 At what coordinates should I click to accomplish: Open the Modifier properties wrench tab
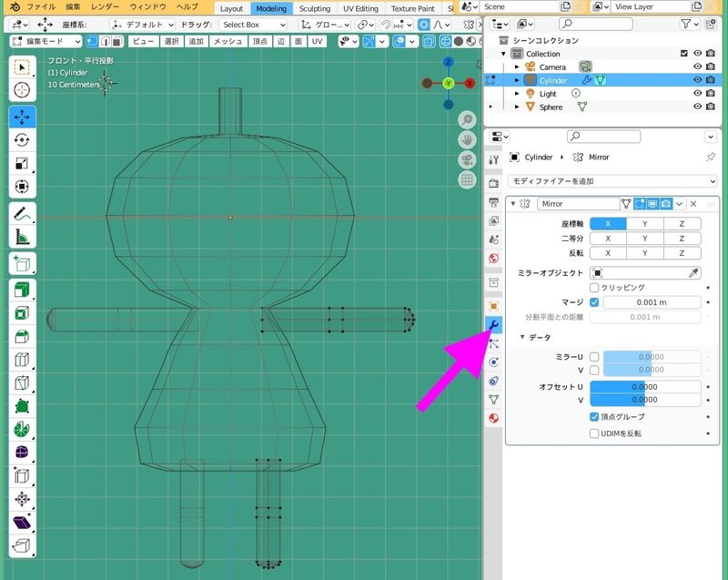[x=493, y=325]
